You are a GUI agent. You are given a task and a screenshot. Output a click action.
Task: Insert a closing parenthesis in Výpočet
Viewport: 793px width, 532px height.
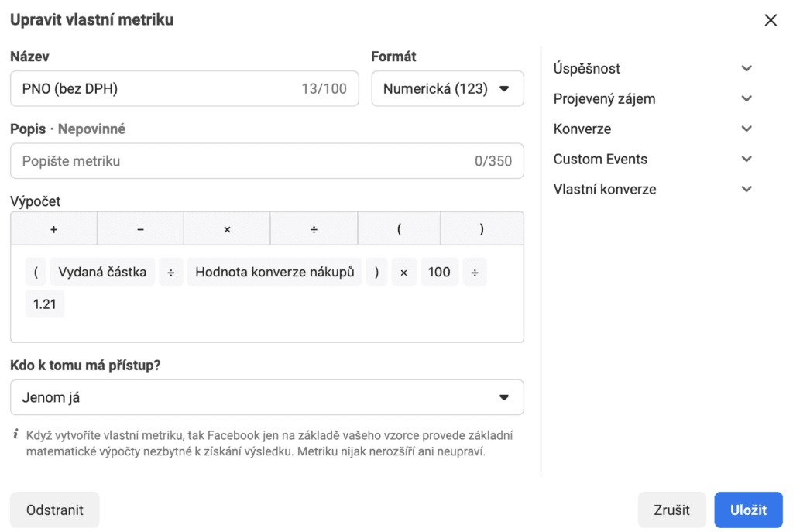tap(484, 228)
